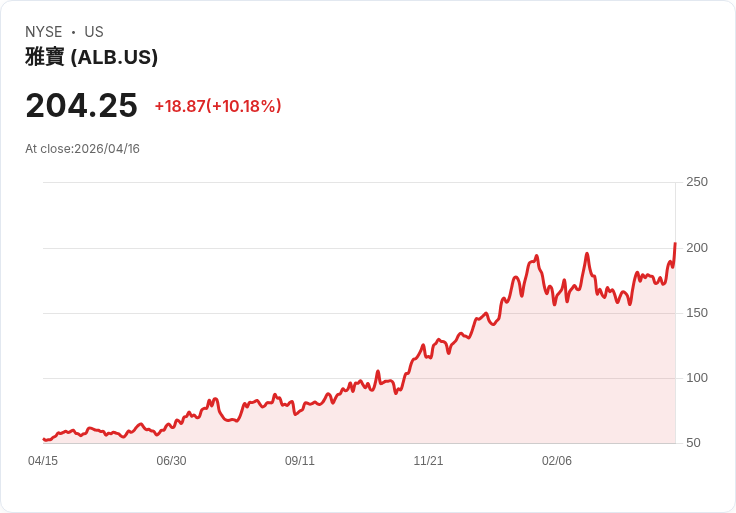Click the shaded area under the price line

tap(469, 399)
